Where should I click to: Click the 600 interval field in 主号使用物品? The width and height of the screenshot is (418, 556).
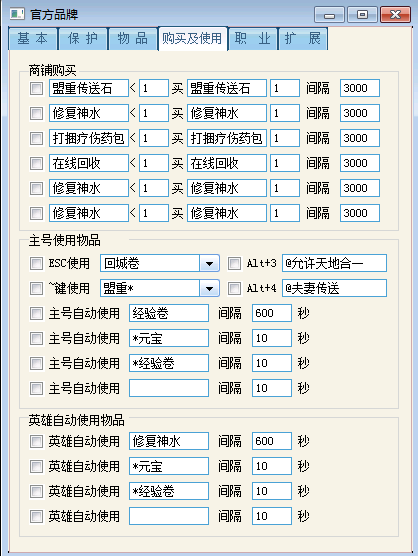point(272,313)
